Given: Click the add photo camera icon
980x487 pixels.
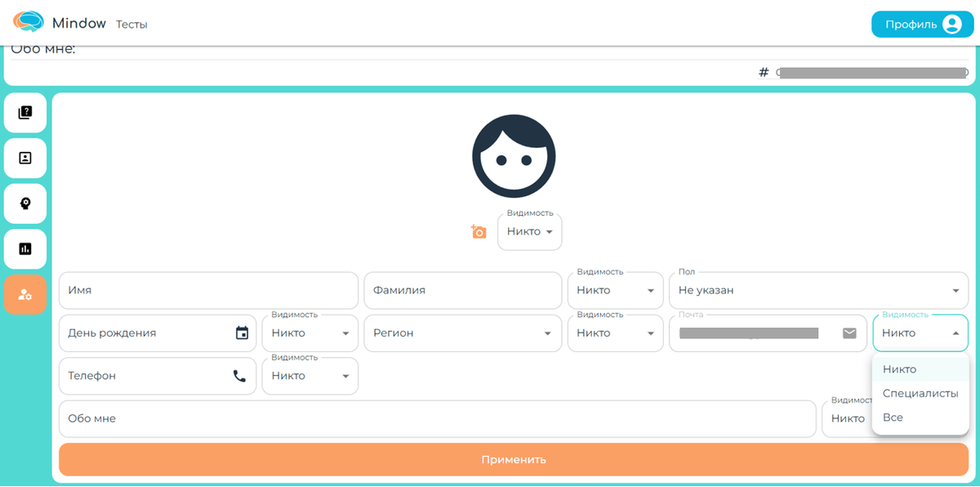Looking at the screenshot, I should (x=479, y=232).
